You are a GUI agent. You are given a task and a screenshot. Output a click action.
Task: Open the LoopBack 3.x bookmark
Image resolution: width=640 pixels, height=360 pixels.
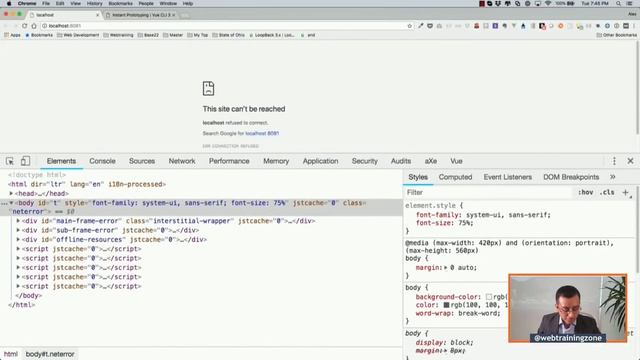[x=272, y=35]
